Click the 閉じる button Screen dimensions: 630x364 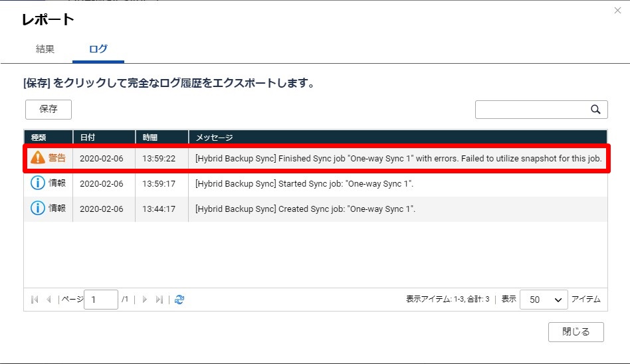576,332
